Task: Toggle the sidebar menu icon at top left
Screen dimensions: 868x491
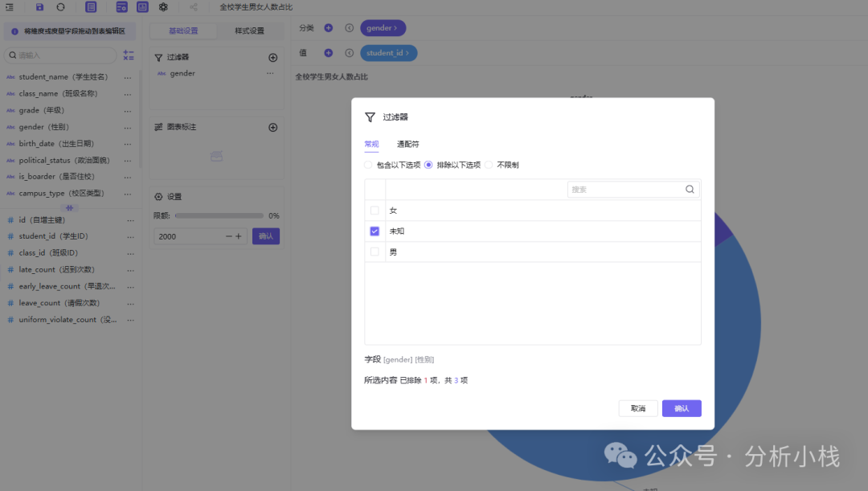Action: (x=10, y=7)
